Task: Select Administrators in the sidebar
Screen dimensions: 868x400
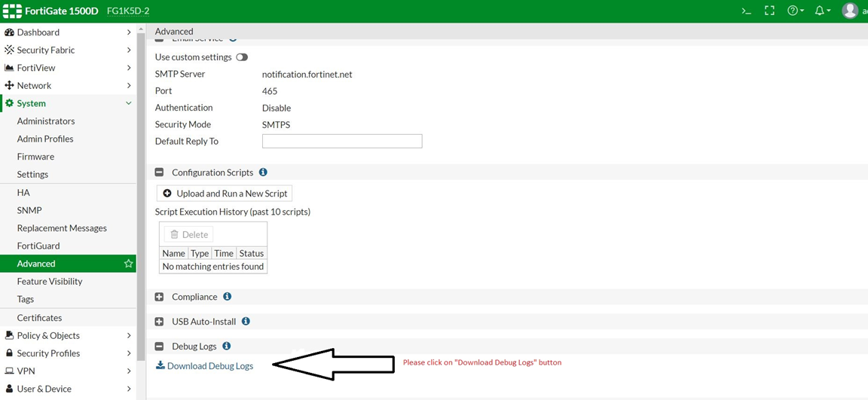Action: click(46, 121)
